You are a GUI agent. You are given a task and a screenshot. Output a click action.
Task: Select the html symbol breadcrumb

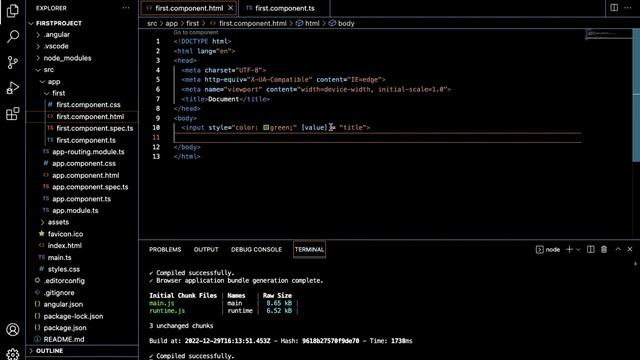coord(307,23)
